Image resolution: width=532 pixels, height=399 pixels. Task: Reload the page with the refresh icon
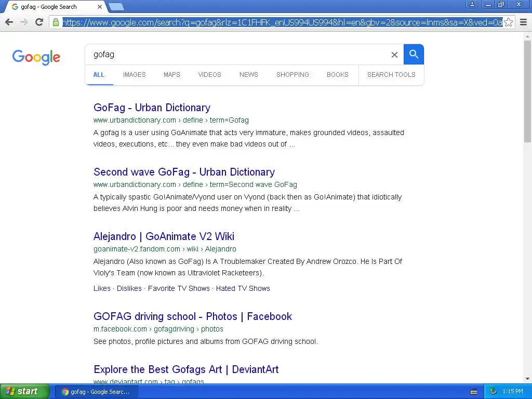(39, 22)
